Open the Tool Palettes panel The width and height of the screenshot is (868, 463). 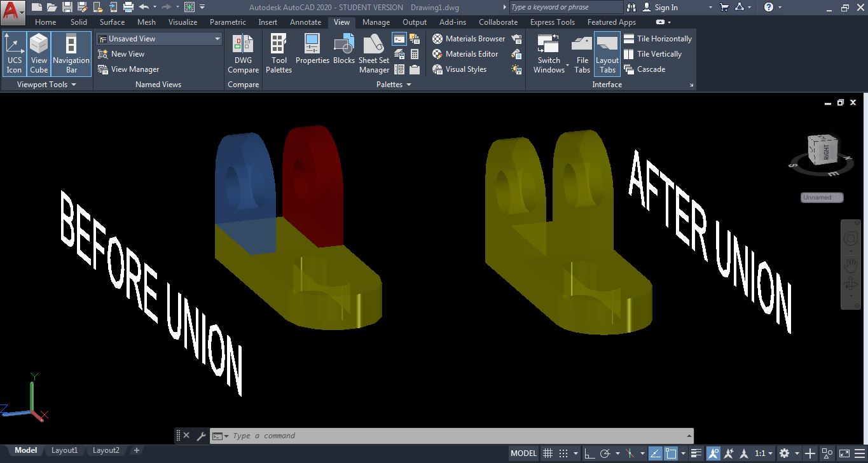point(279,53)
